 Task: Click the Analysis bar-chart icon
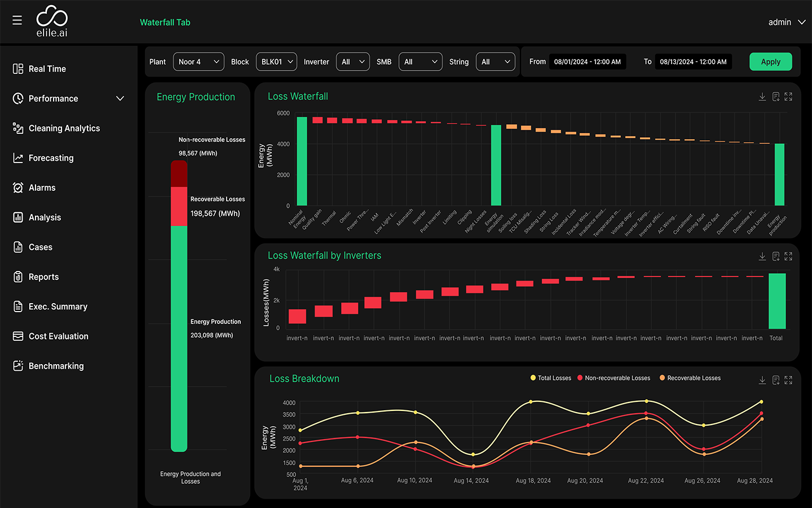pos(18,217)
